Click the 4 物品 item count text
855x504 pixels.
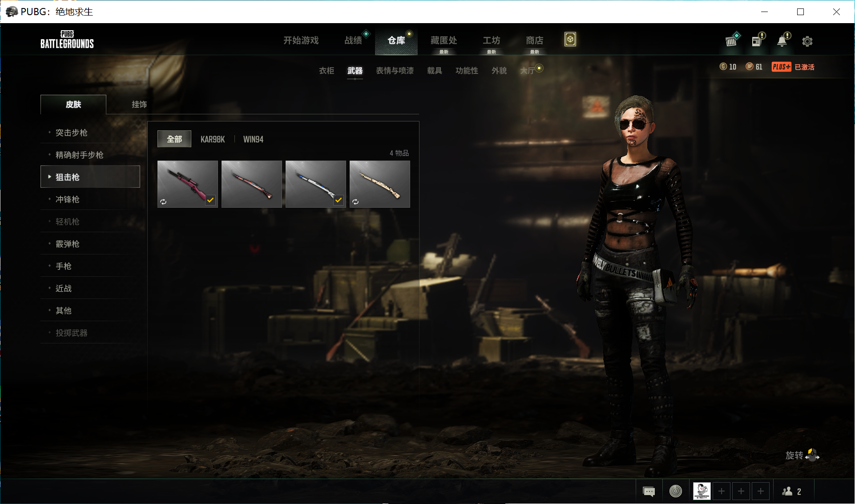point(399,153)
